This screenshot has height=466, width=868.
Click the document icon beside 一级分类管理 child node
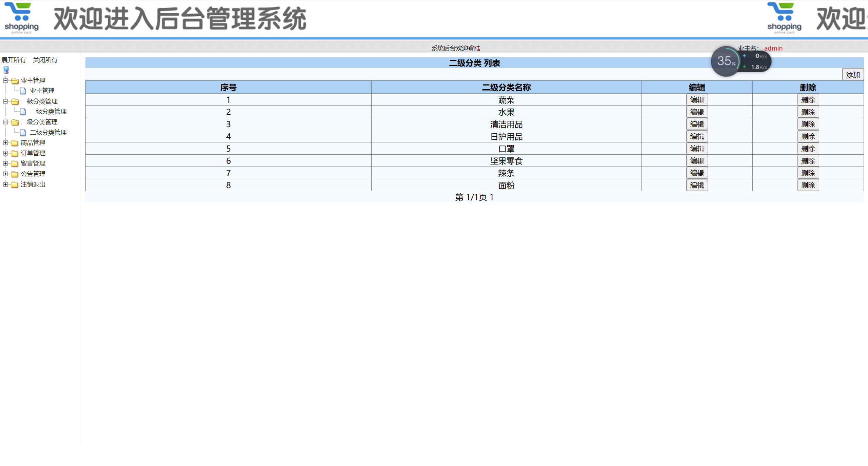pyautogui.click(x=22, y=111)
